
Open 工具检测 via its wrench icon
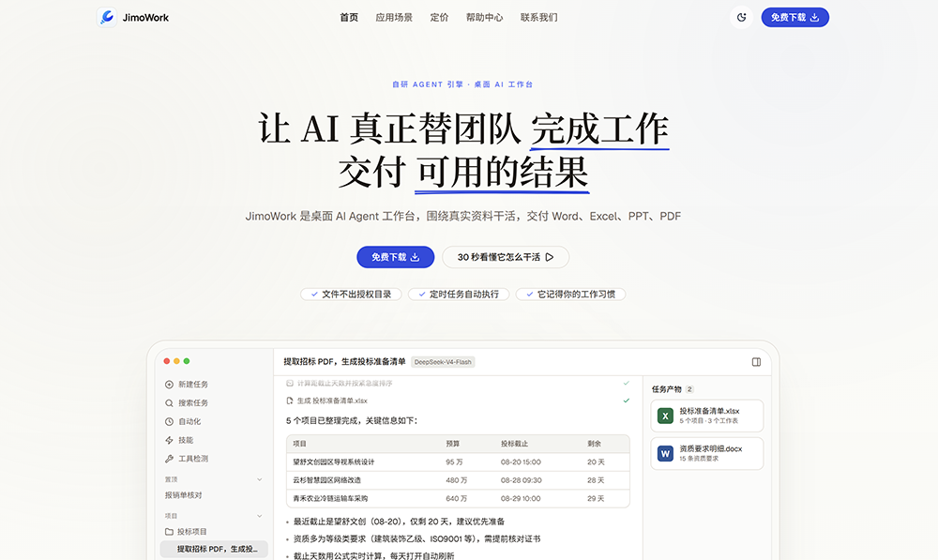(x=169, y=459)
